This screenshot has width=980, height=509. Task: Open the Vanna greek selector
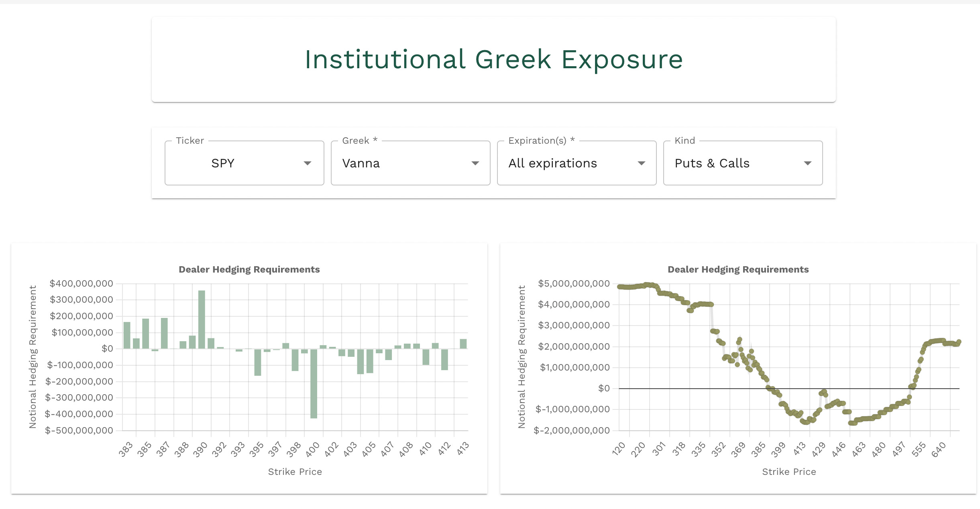pos(361,163)
